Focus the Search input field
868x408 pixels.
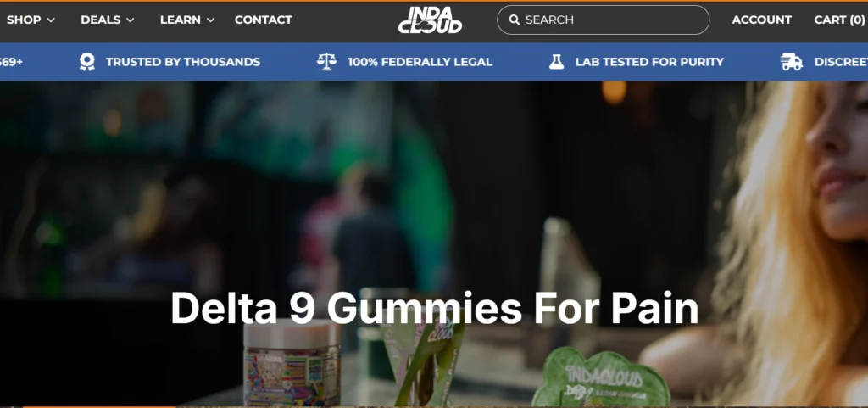pyautogui.click(x=604, y=20)
